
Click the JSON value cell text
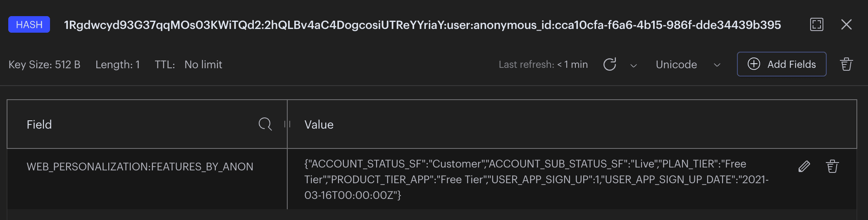click(x=536, y=179)
